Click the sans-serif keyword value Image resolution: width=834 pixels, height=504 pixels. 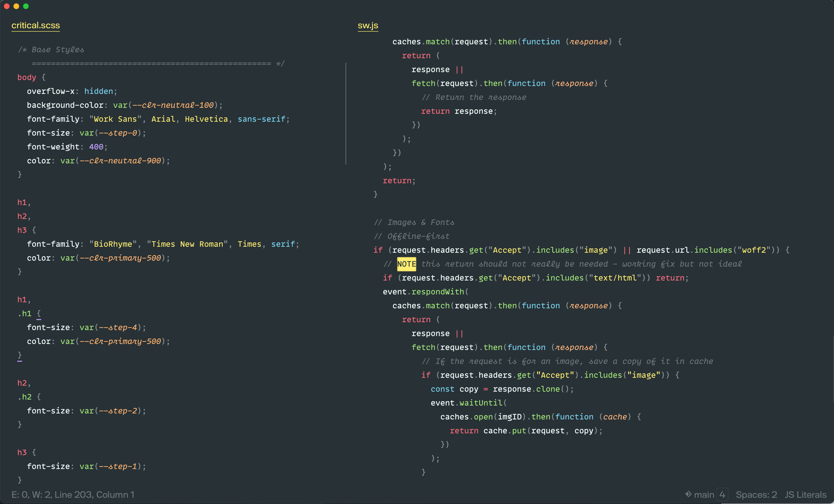pyautogui.click(x=262, y=119)
